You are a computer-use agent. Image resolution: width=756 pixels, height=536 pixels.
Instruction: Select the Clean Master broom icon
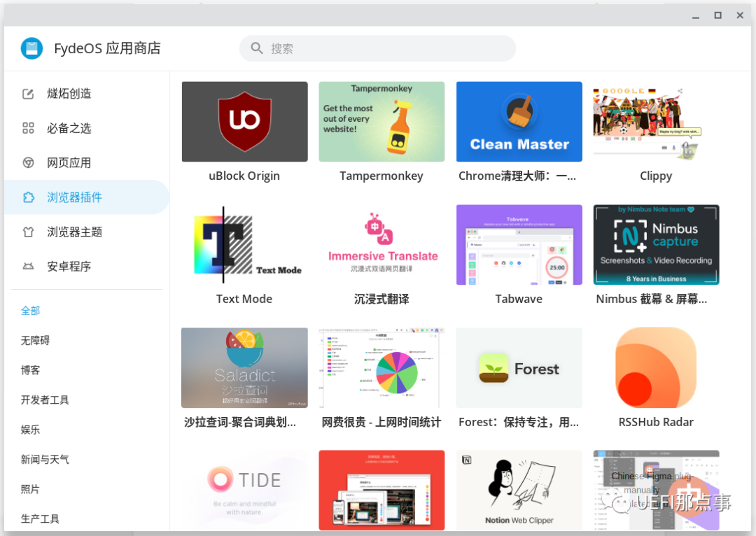519,112
